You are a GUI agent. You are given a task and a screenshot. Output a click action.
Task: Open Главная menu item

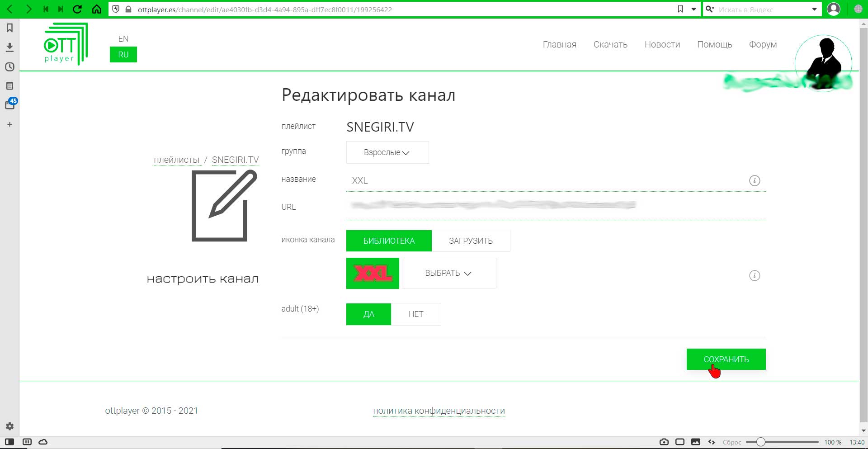[559, 44]
